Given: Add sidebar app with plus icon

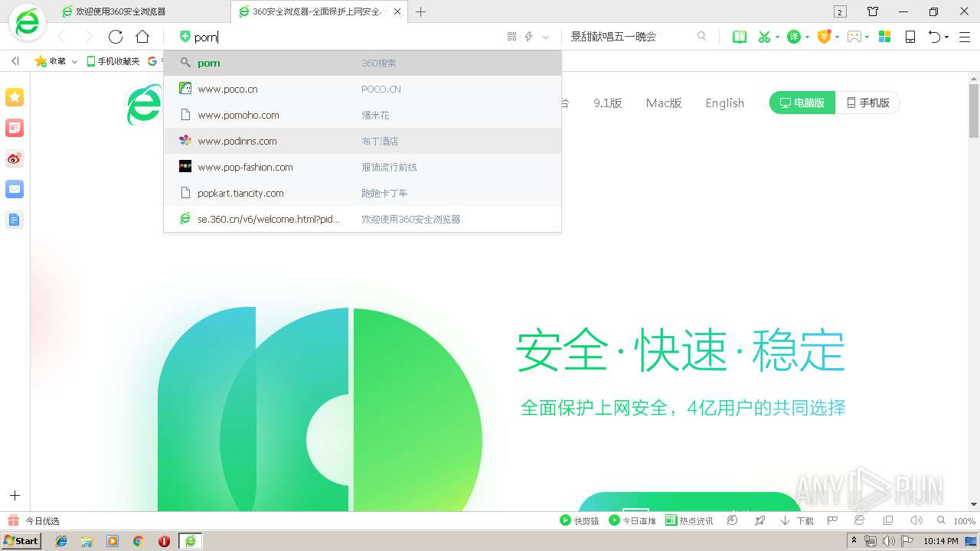Looking at the screenshot, I should pos(15,496).
